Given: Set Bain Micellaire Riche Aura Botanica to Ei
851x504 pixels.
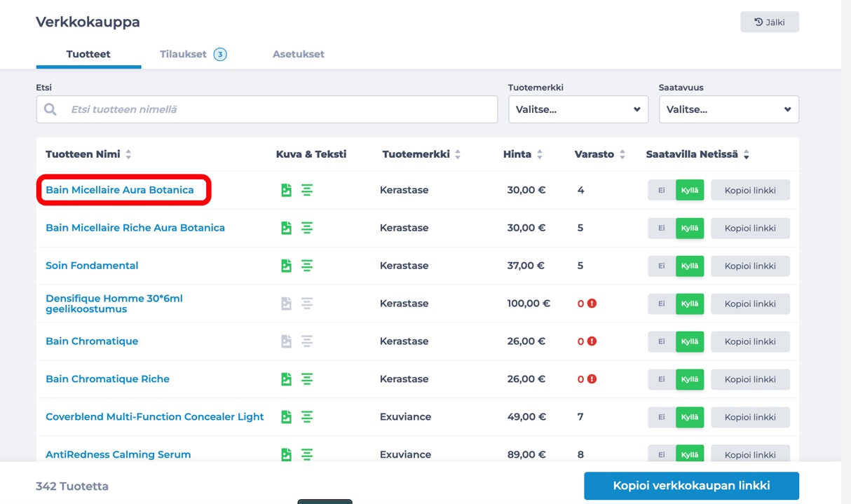Looking at the screenshot, I should pos(662,228).
